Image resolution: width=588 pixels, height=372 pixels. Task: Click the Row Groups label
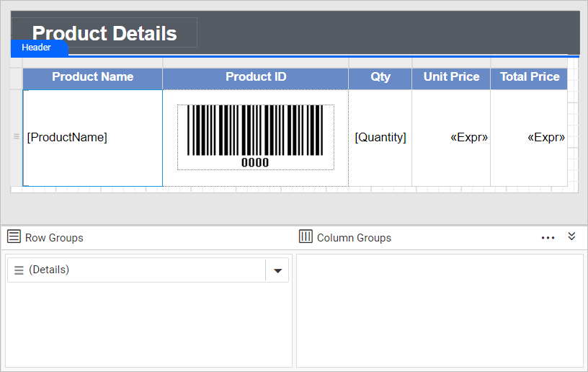pos(54,238)
